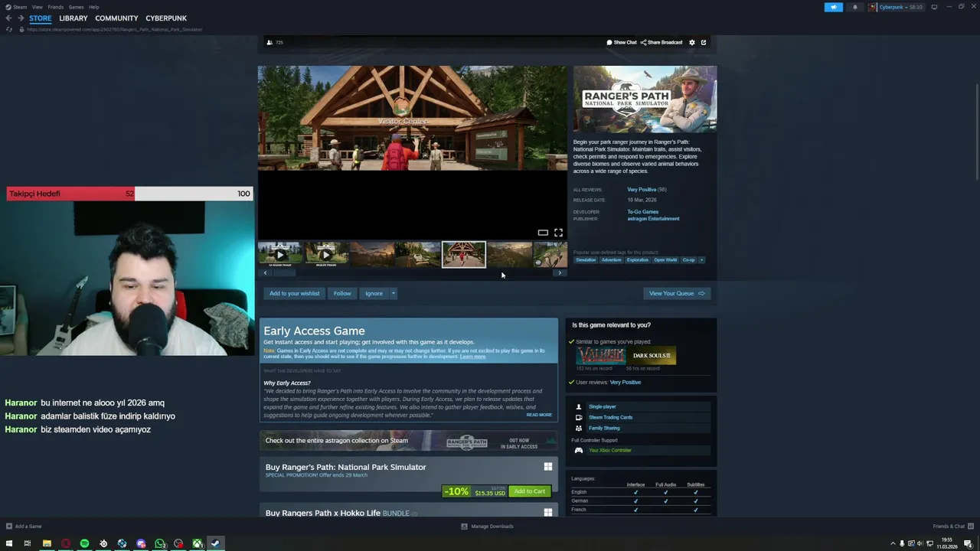This screenshot has height=551, width=980.
Task: Open WhatsApp from the taskbar
Action: point(159,543)
